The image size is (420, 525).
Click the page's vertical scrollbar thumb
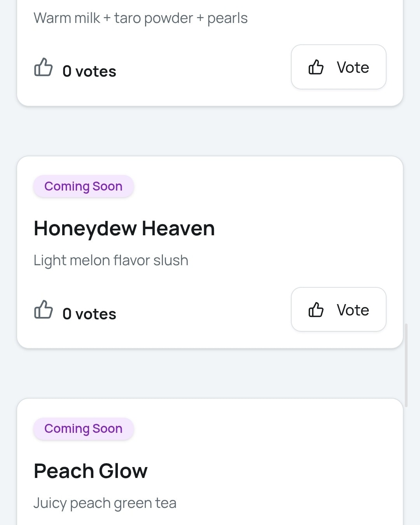click(406, 365)
